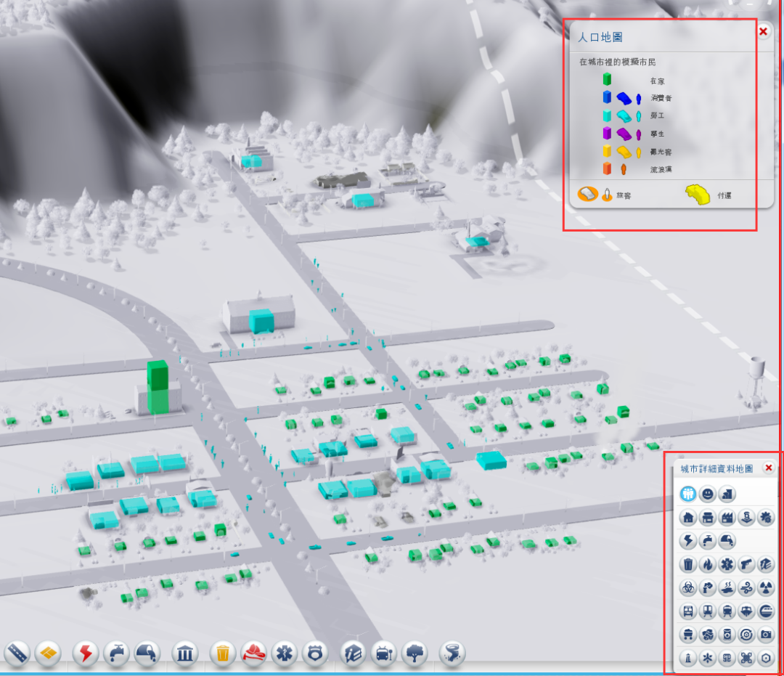Open the Mass transit bus menu in toolbar
Screen dimensions: 784x676
click(383, 653)
